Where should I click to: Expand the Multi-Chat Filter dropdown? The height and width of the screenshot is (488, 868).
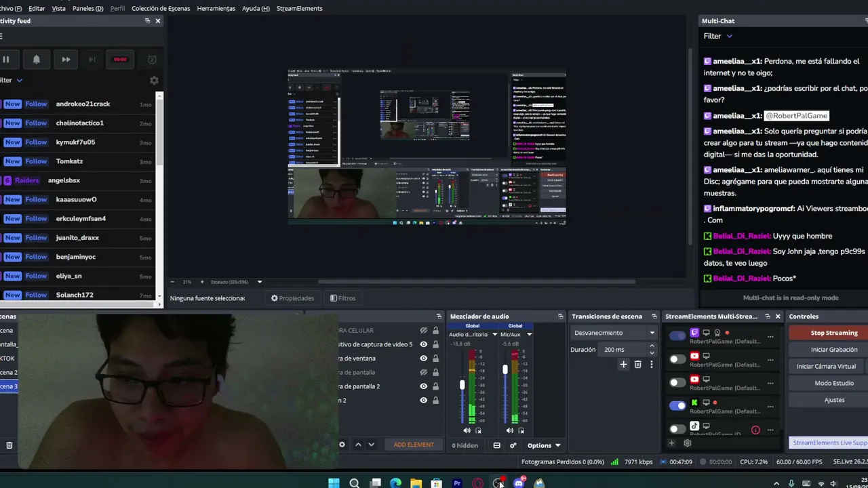pos(717,36)
